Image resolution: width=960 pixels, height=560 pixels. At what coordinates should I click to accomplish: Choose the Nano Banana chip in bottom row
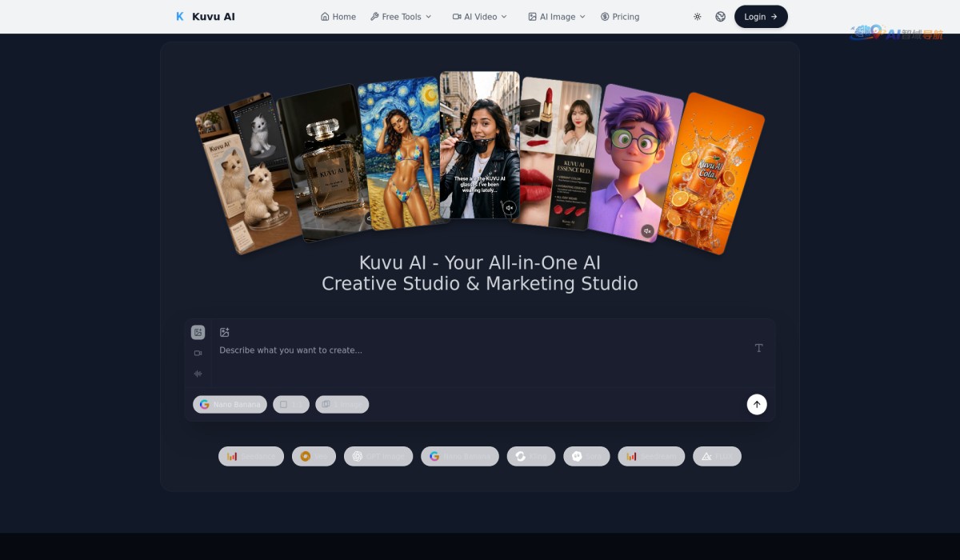pos(460,456)
